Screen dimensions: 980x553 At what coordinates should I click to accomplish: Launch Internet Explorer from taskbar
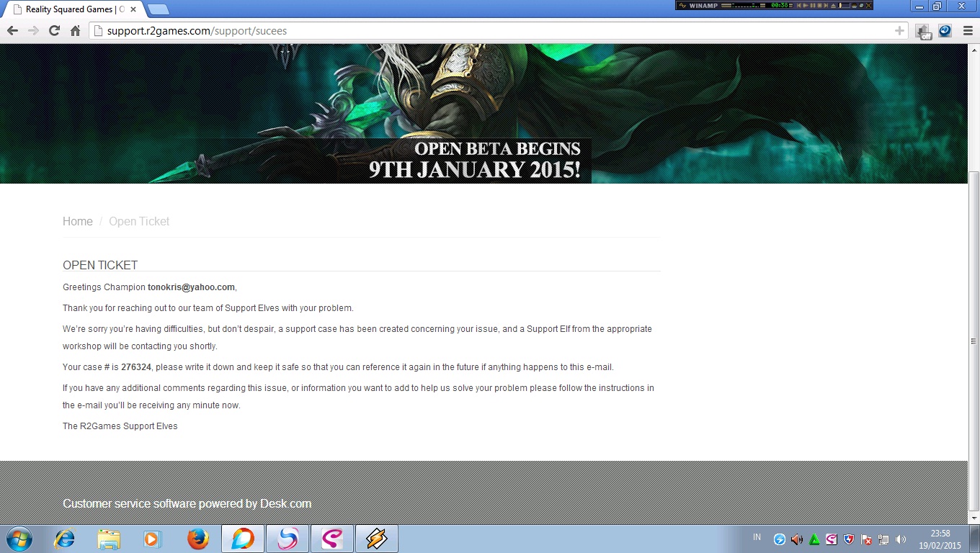click(x=64, y=539)
